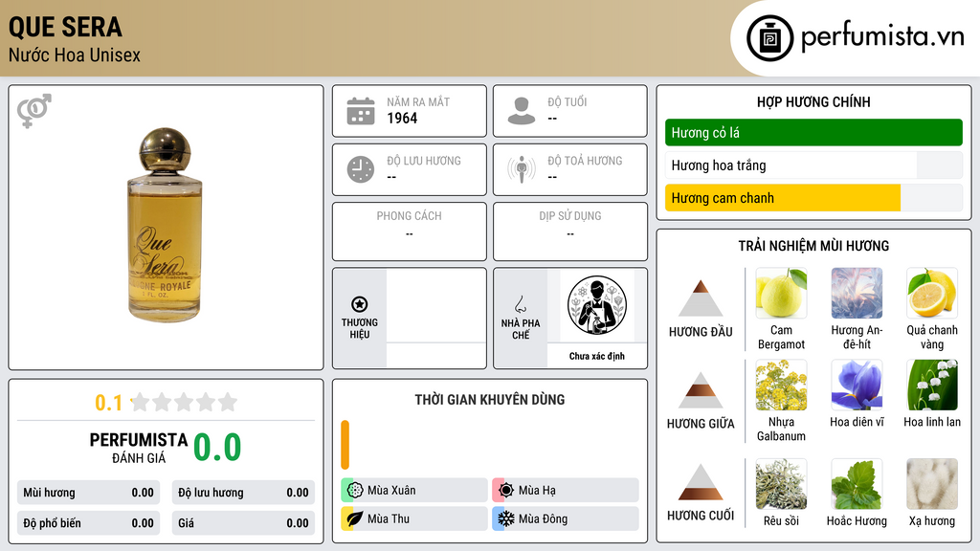980x551 pixels.
Task: Click the Perfumista đánh giá label
Action: [x=138, y=448]
